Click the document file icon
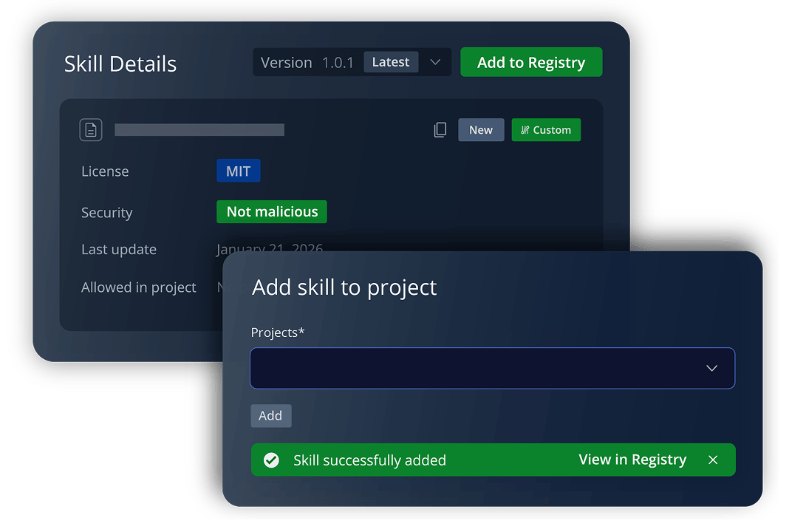 click(x=91, y=130)
